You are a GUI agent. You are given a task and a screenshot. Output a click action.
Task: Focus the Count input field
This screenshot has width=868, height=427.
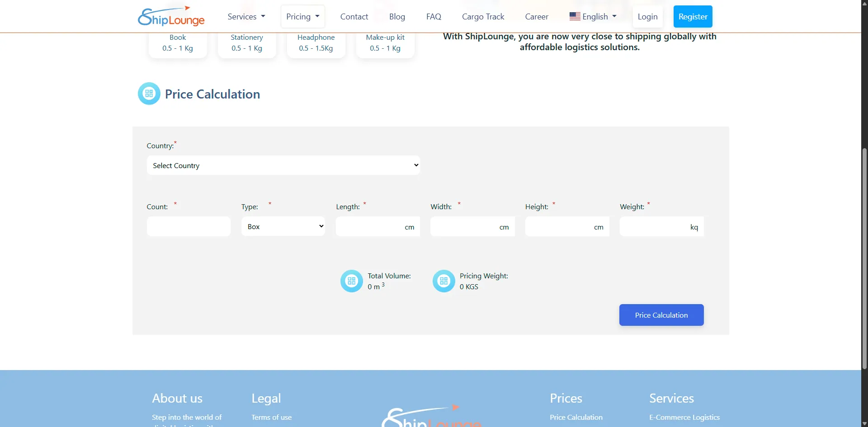click(189, 226)
